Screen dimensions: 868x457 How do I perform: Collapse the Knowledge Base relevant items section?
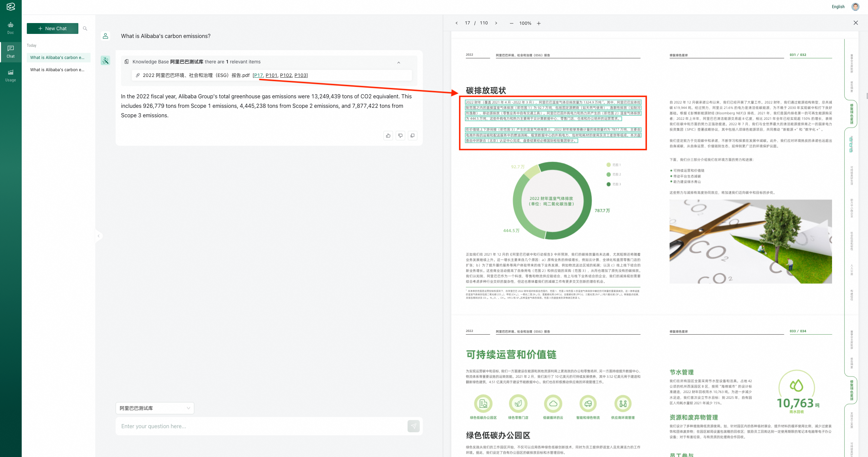399,62
